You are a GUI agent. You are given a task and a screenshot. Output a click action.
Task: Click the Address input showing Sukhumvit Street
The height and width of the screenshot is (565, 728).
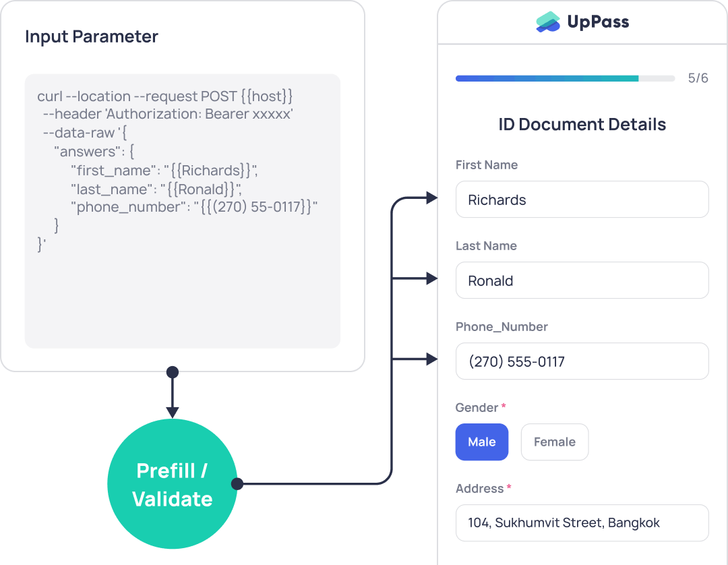[582, 523]
